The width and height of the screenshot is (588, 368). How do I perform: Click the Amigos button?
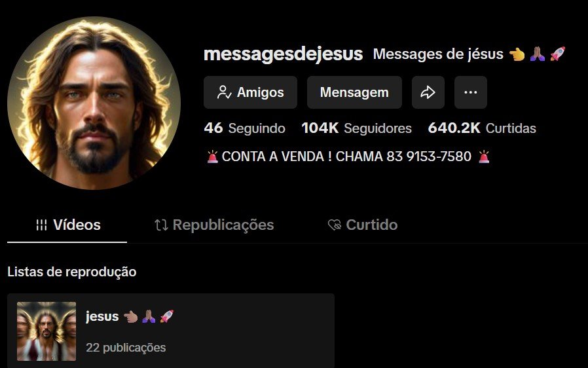click(x=251, y=92)
